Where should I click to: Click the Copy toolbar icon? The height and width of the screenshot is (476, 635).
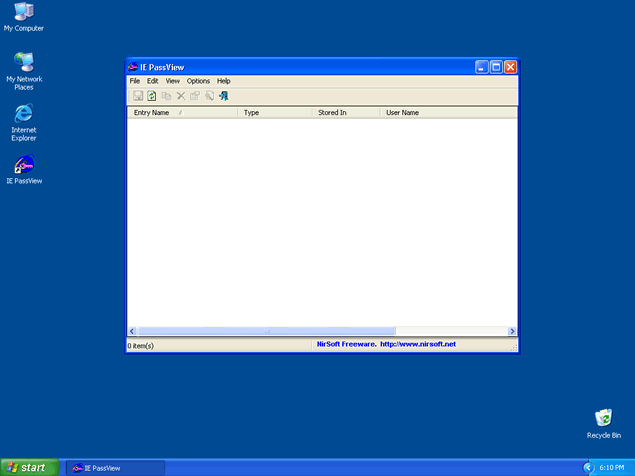(x=166, y=96)
